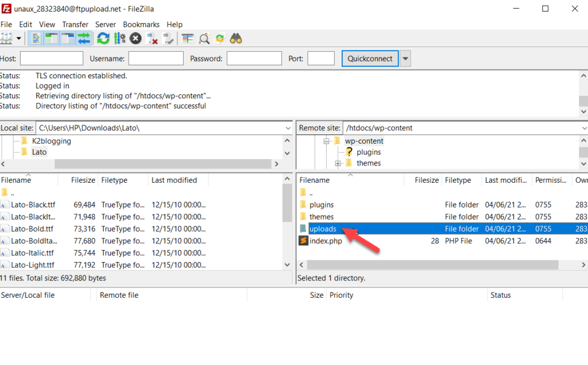Click the Password input field
588x365 pixels.
254,59
